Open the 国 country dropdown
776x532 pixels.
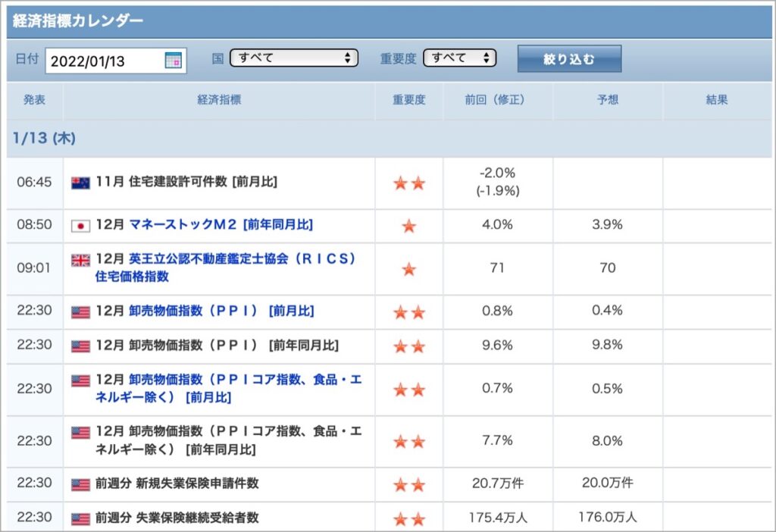coord(294,58)
